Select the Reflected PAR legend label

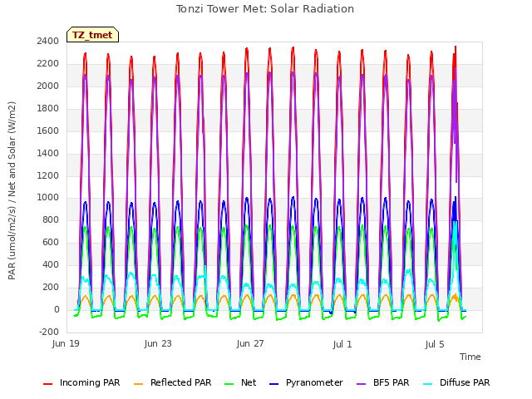click(x=181, y=382)
